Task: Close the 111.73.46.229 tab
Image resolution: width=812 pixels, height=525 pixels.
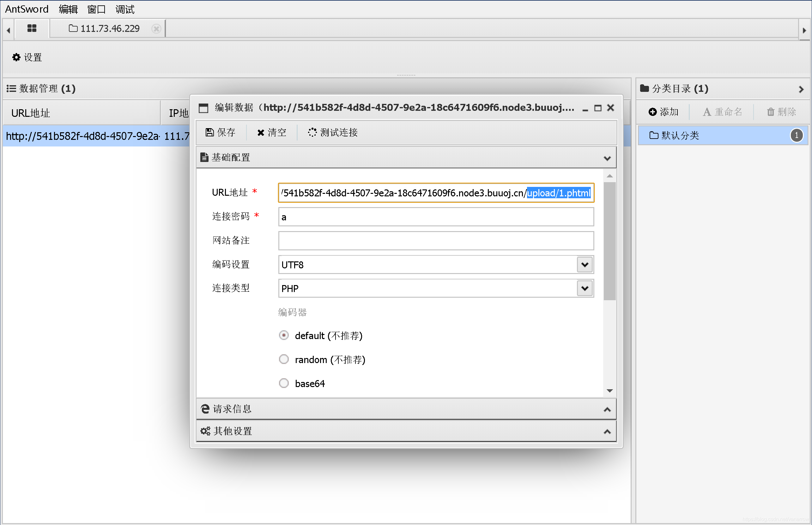Action: (156, 29)
